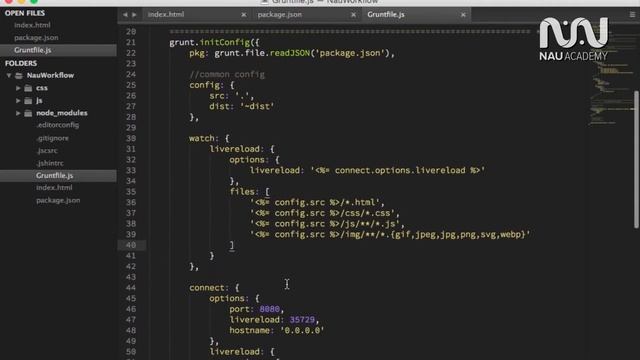Click the NauWorkflow folder name
The image size is (640, 360).
click(x=50, y=76)
